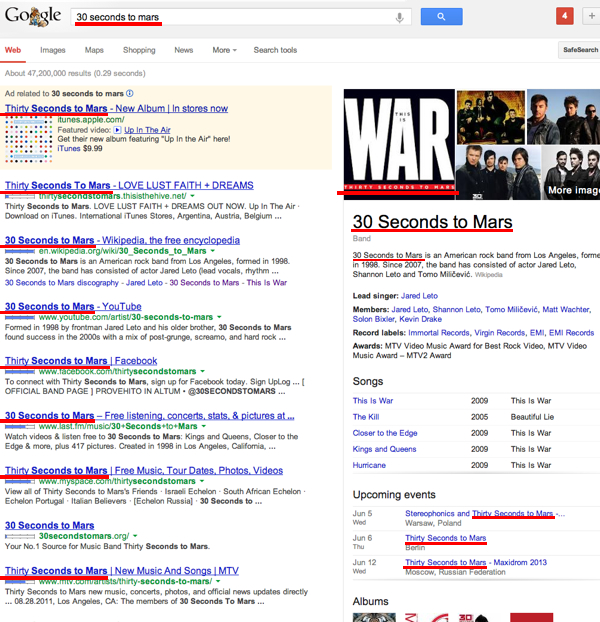Click Shannon Leto in Members list

tap(456, 309)
